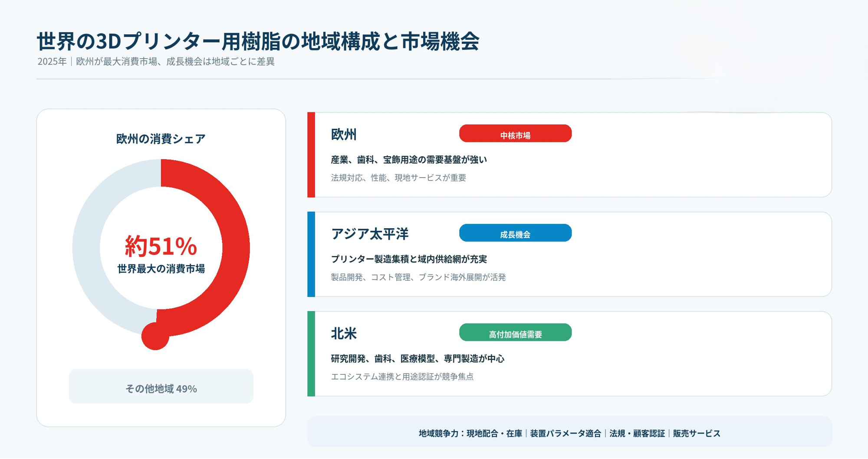This screenshot has width=868, height=459.
Task: Select the 北米 region heading
Action: pos(344,333)
